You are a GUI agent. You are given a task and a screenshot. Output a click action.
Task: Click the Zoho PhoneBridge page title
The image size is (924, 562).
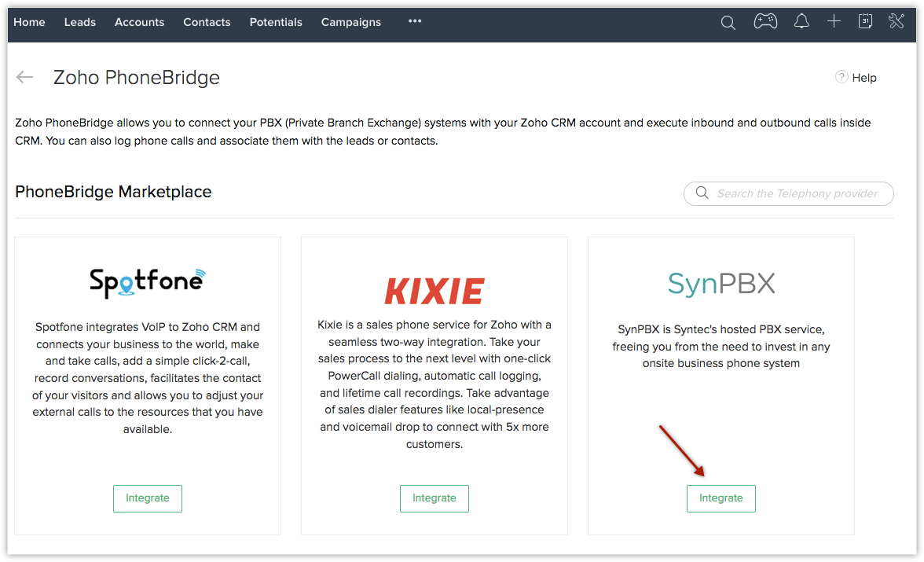click(x=137, y=77)
